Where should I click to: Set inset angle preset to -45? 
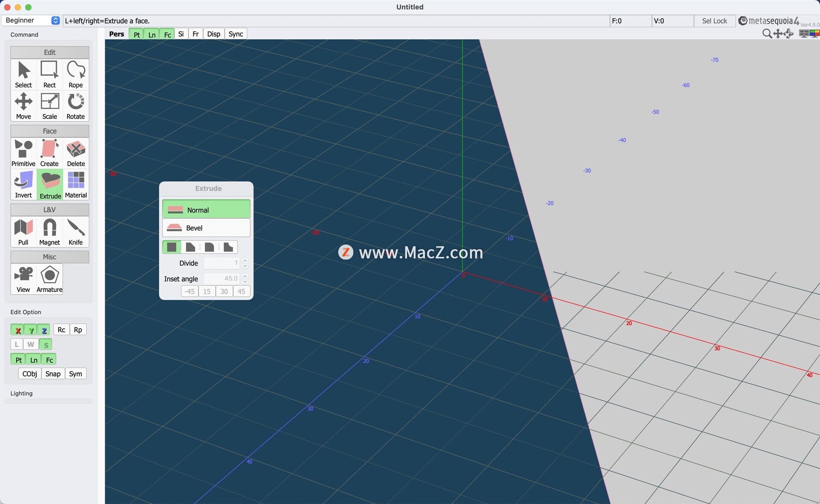(190, 291)
